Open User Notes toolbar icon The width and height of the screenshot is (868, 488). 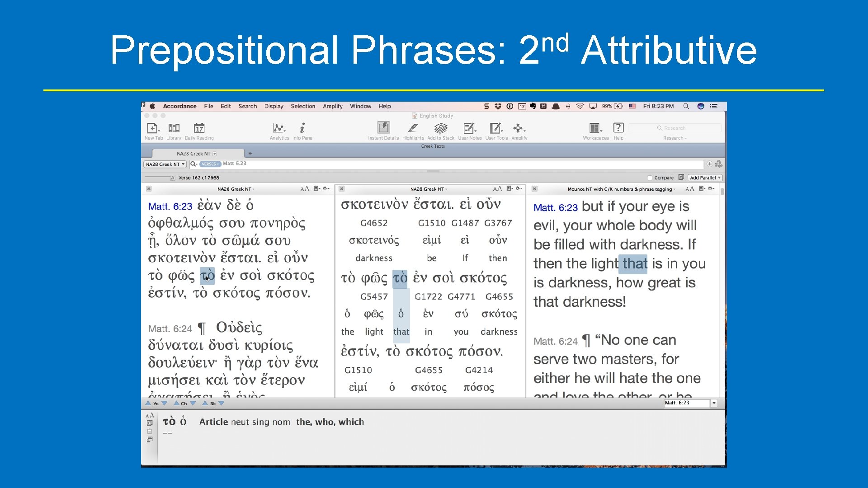pos(469,129)
